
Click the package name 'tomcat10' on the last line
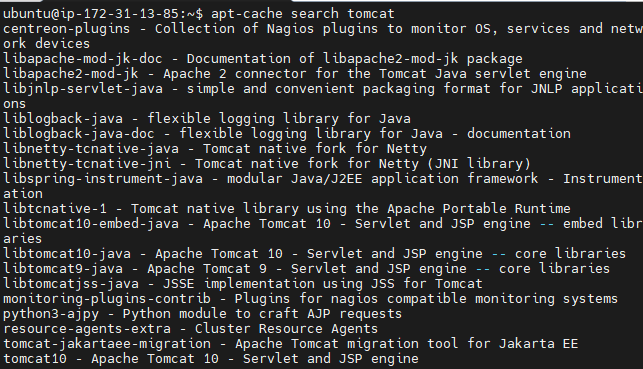point(35,359)
